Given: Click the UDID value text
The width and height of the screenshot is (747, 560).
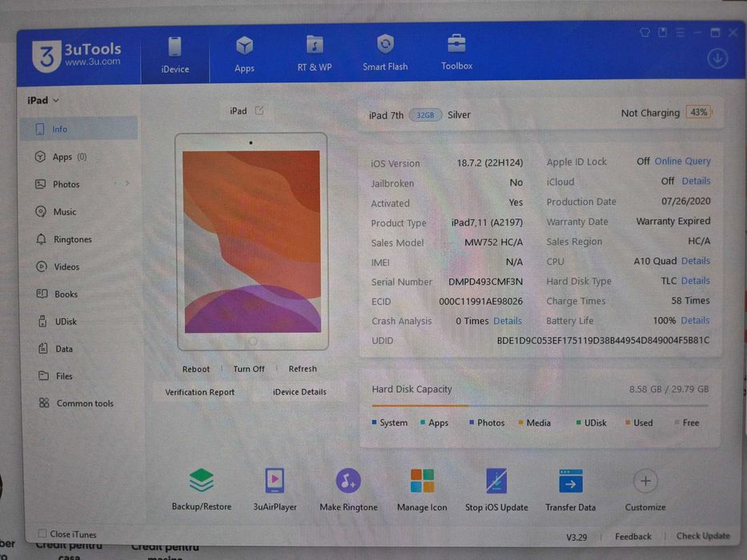Looking at the screenshot, I should tap(603, 341).
